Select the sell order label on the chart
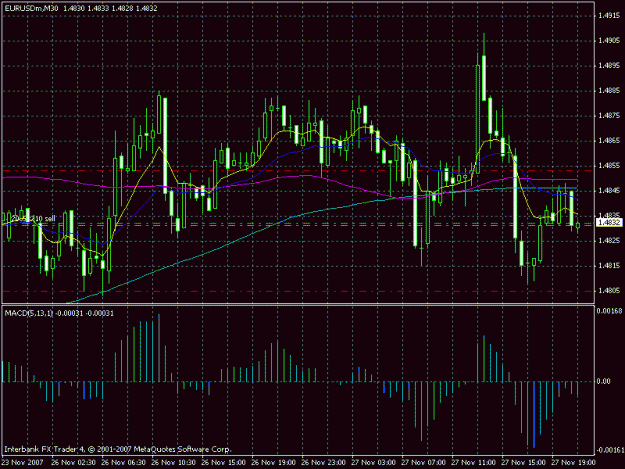This screenshot has width=625, height=469. 33,219
